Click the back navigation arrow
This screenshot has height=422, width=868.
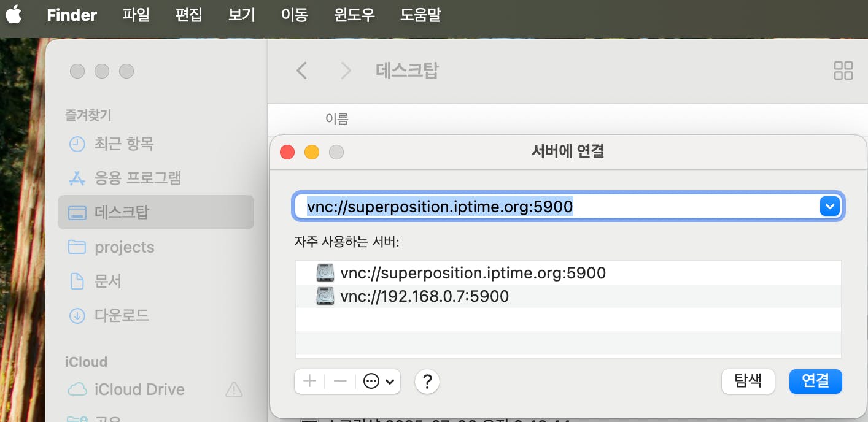click(x=301, y=71)
